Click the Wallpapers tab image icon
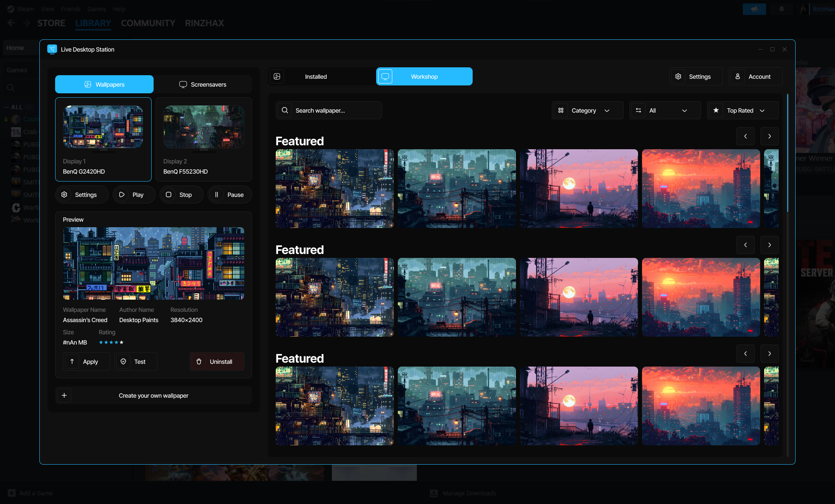Screen dimensions: 835x504 88,84
